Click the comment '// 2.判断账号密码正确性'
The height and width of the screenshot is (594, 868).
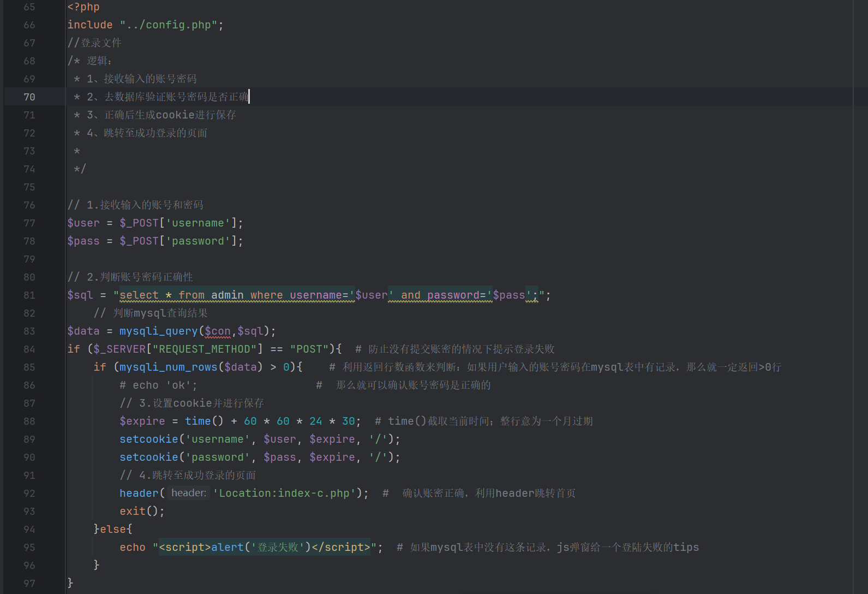130,277
